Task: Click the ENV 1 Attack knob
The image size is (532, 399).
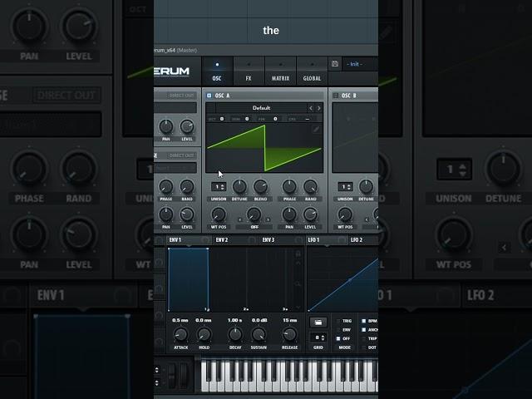Action: (x=181, y=334)
